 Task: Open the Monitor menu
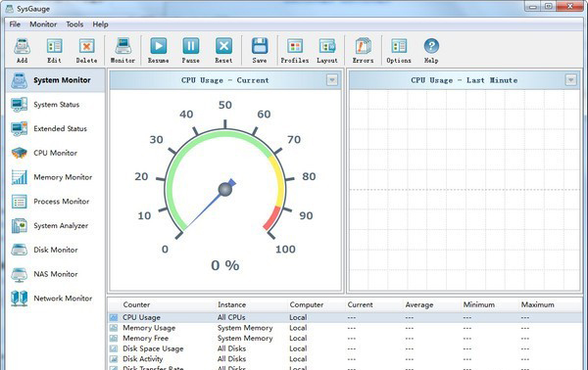(43, 24)
